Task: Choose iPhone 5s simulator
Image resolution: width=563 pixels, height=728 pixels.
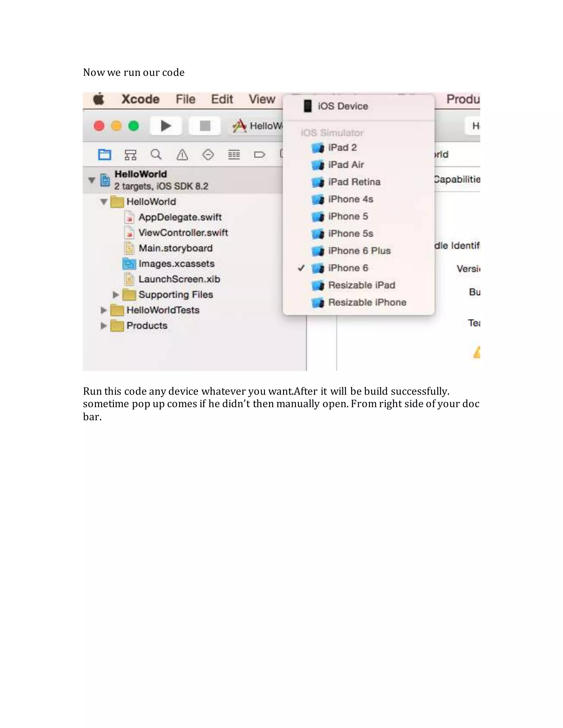Action: [358, 234]
